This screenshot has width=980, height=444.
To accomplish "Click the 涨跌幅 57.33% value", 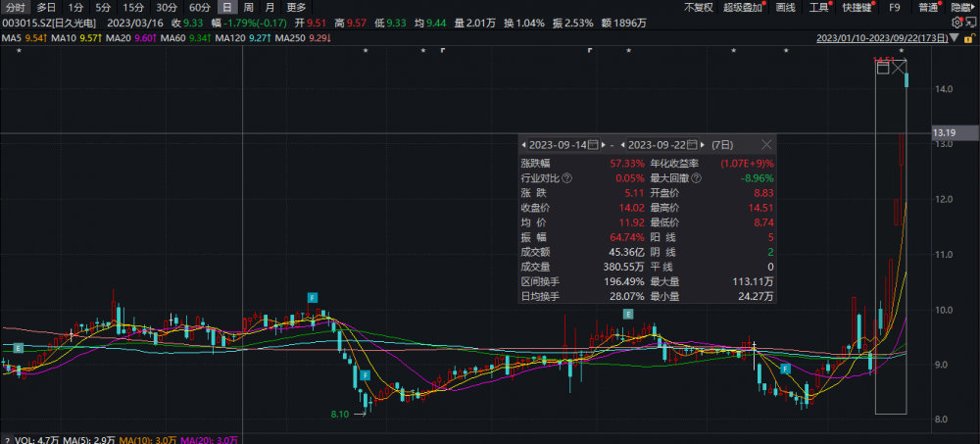I will coord(627,164).
